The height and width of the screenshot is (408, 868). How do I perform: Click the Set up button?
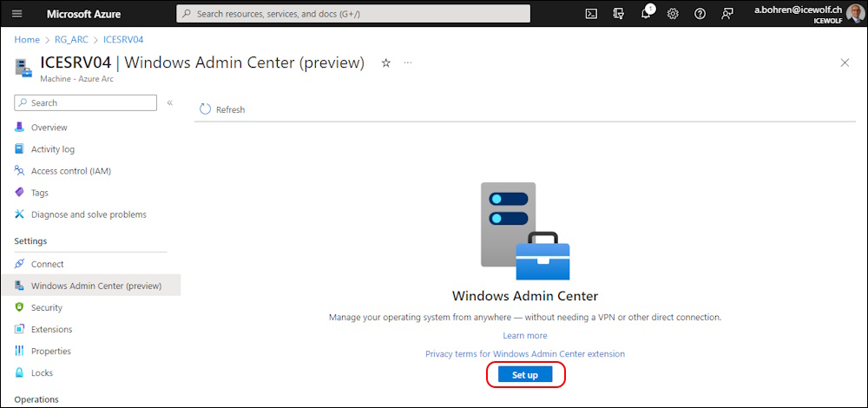pyautogui.click(x=525, y=375)
